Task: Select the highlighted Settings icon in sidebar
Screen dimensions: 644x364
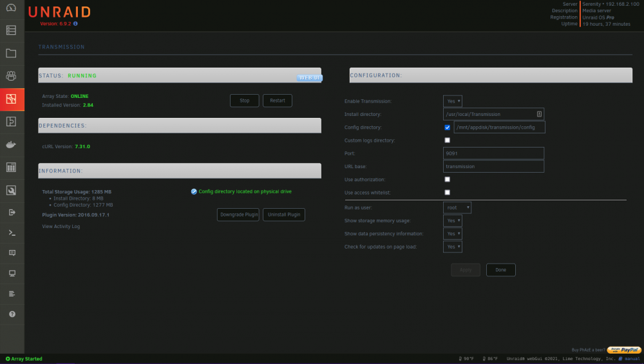Action: (x=11, y=99)
